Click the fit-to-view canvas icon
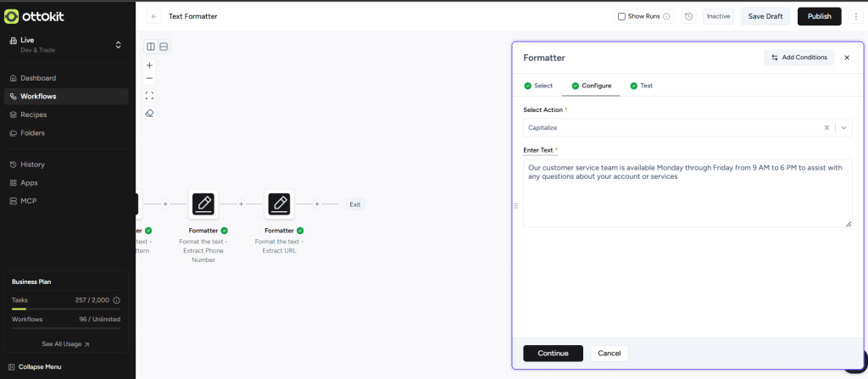The height and width of the screenshot is (379, 868). [150, 96]
